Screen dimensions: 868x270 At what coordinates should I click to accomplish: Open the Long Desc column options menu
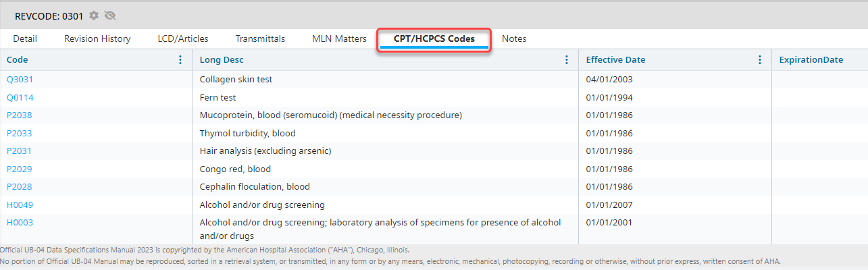click(x=567, y=60)
